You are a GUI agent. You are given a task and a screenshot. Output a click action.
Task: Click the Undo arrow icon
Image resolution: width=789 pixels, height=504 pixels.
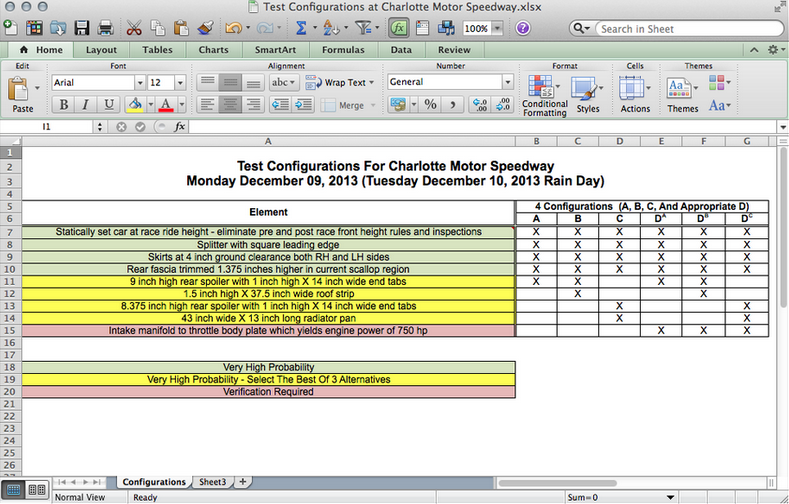tap(233, 28)
